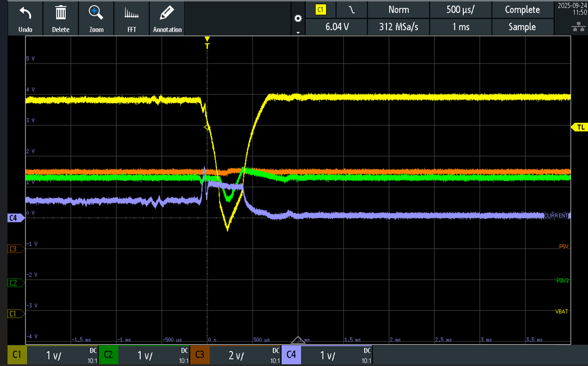The height and width of the screenshot is (366, 588).
Task: Toggle channel C3 in the bottom bar
Action: (200, 355)
